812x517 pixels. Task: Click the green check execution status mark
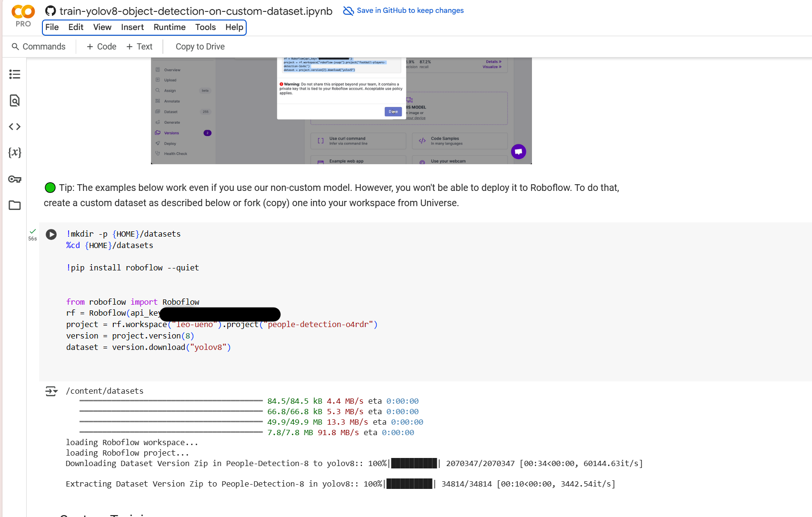(32, 231)
